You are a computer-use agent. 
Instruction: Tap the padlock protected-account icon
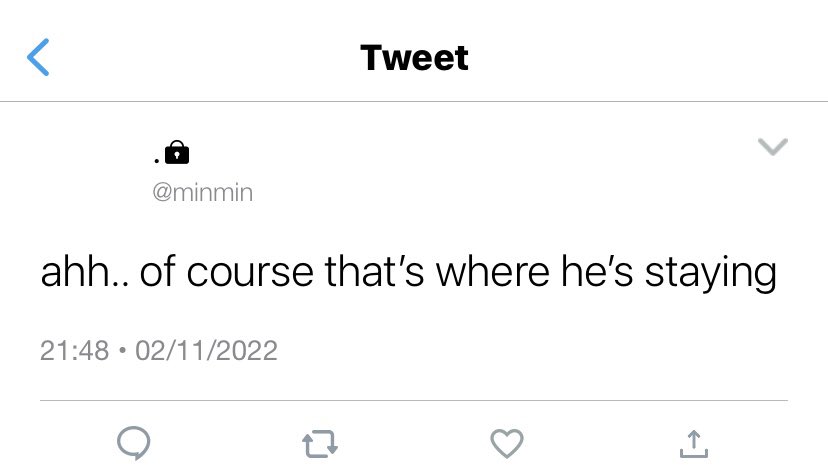(177, 153)
